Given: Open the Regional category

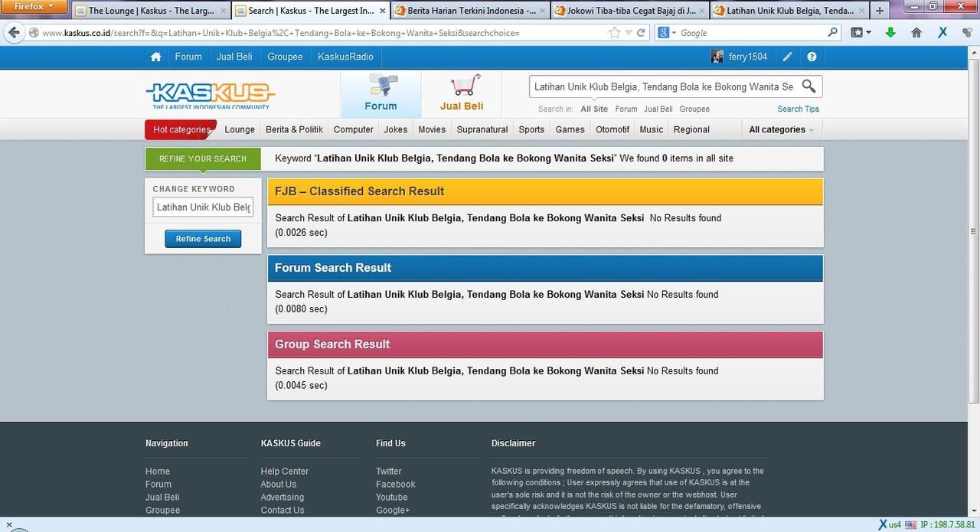Looking at the screenshot, I should point(691,129).
